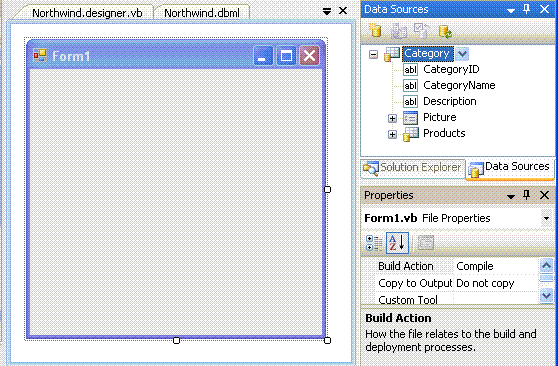Toggle auto-hide pin on Properties panel
The width and height of the screenshot is (558, 366).
(527, 195)
